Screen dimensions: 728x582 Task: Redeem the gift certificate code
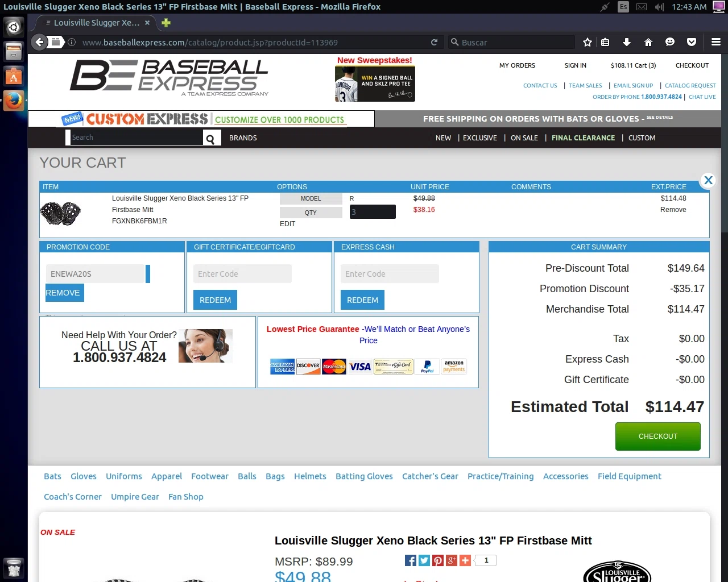tap(215, 300)
